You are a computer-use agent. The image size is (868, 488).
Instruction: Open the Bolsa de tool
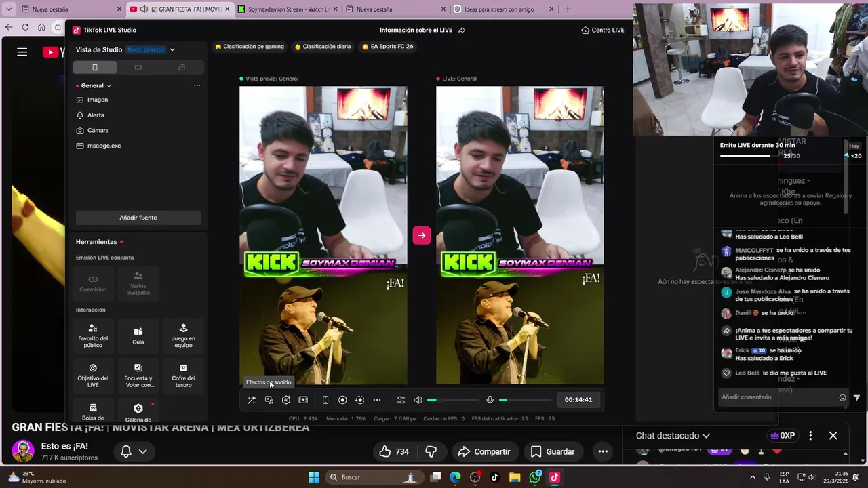tap(93, 411)
